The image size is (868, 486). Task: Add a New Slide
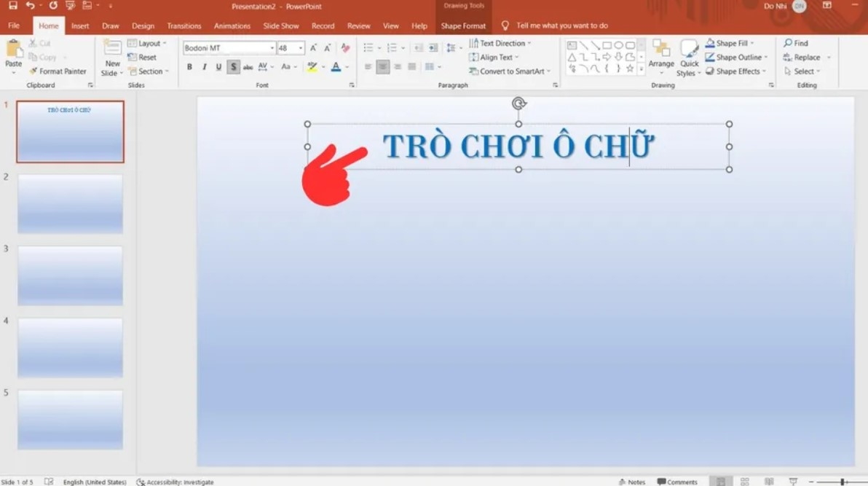[x=112, y=58]
